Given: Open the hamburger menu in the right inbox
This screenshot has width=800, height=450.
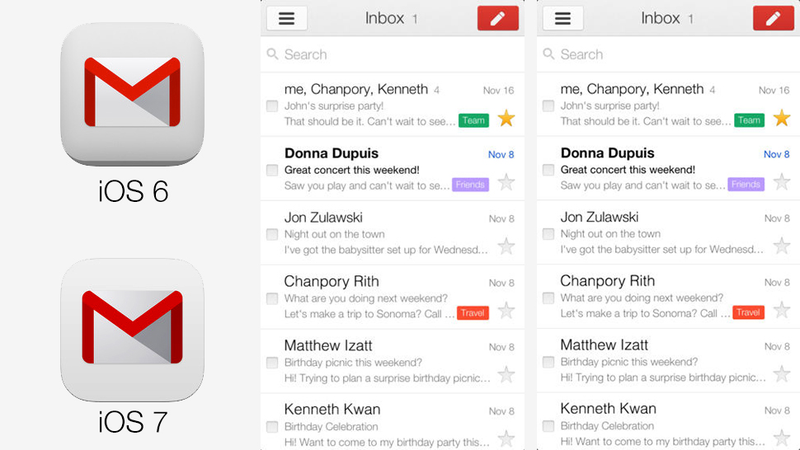Looking at the screenshot, I should 563,18.
